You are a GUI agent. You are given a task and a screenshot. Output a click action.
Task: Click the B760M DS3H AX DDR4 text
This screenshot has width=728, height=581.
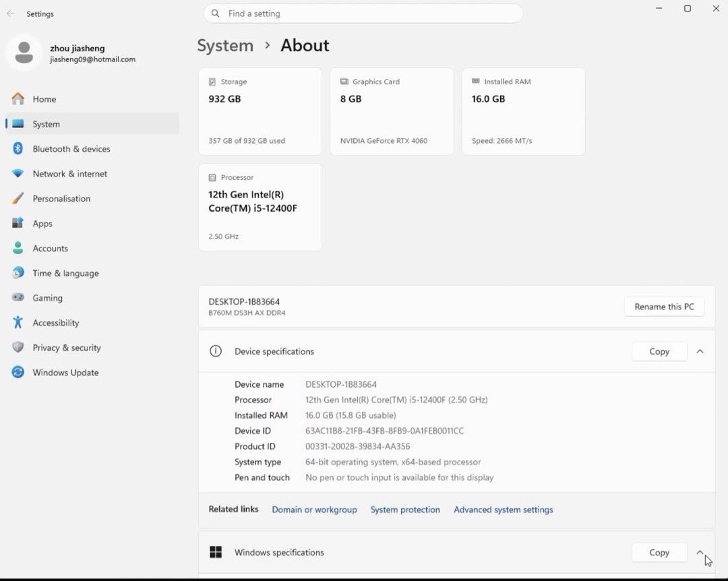(x=247, y=313)
